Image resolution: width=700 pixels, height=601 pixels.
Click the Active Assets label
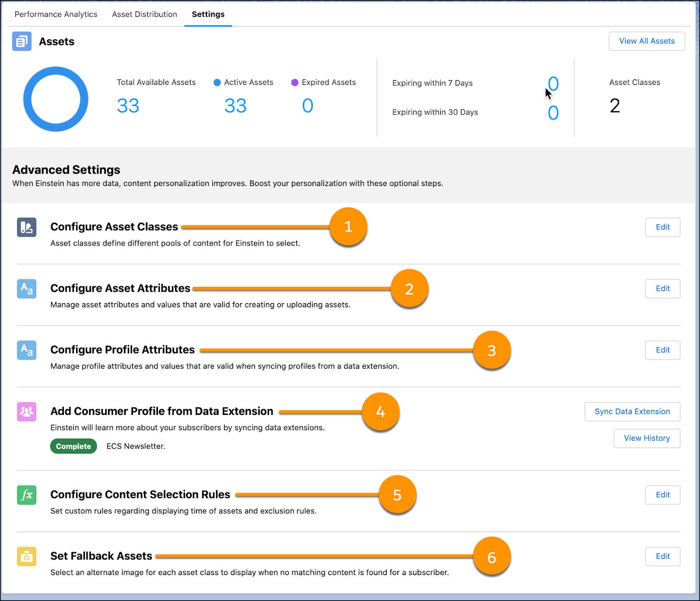tap(248, 82)
